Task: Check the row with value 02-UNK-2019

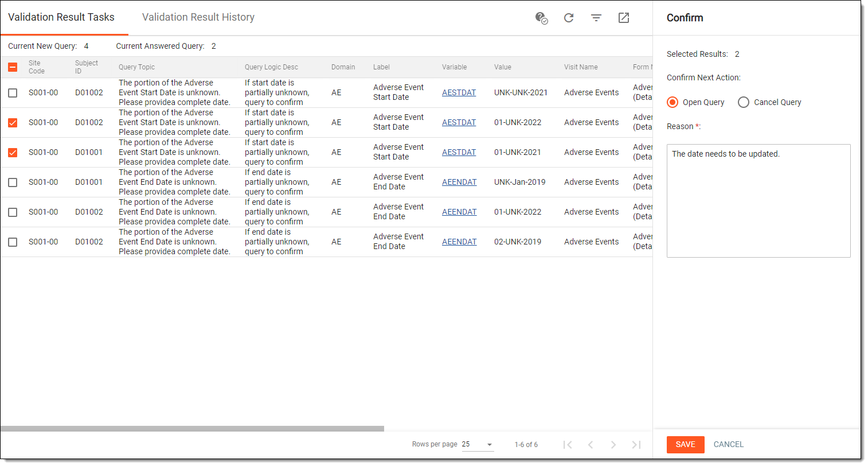Action: tap(13, 242)
